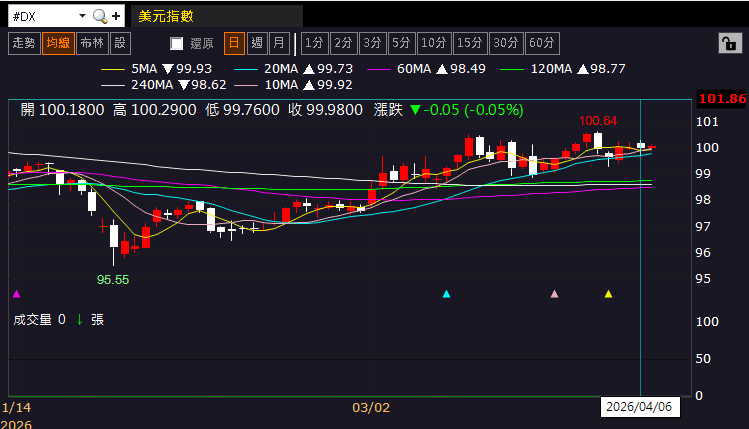Screen dimensions: 749x429
Task: Click the green down arrow by 成交量
Action: coord(78,320)
